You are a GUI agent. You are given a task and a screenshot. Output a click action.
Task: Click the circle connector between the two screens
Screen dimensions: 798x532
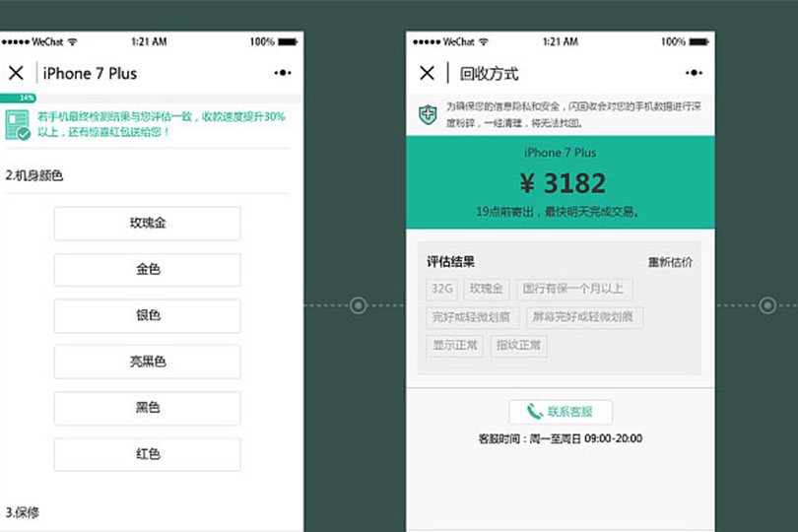tap(359, 305)
